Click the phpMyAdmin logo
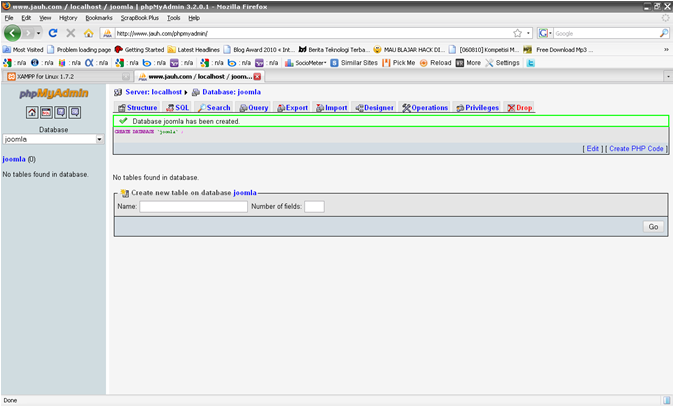This screenshot has width=678, height=408. pos(54,93)
